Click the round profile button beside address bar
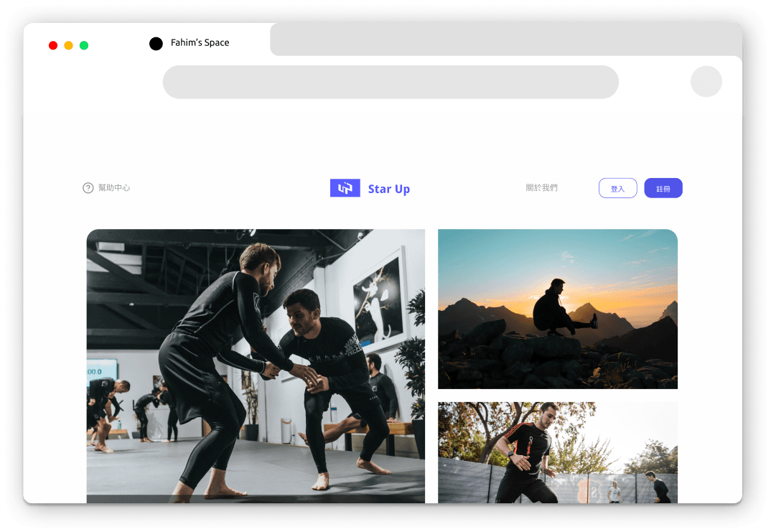This screenshot has height=532, width=771. click(706, 82)
